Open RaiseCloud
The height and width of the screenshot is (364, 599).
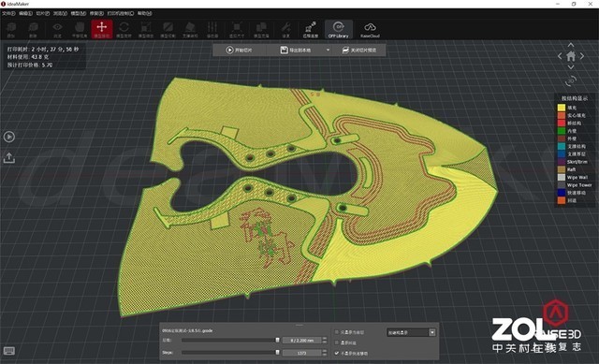(x=370, y=29)
